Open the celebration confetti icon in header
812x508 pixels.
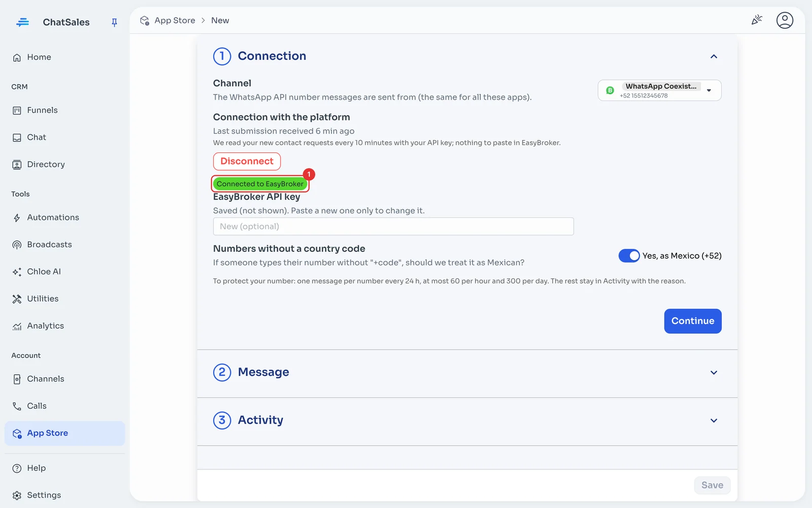[757, 20]
